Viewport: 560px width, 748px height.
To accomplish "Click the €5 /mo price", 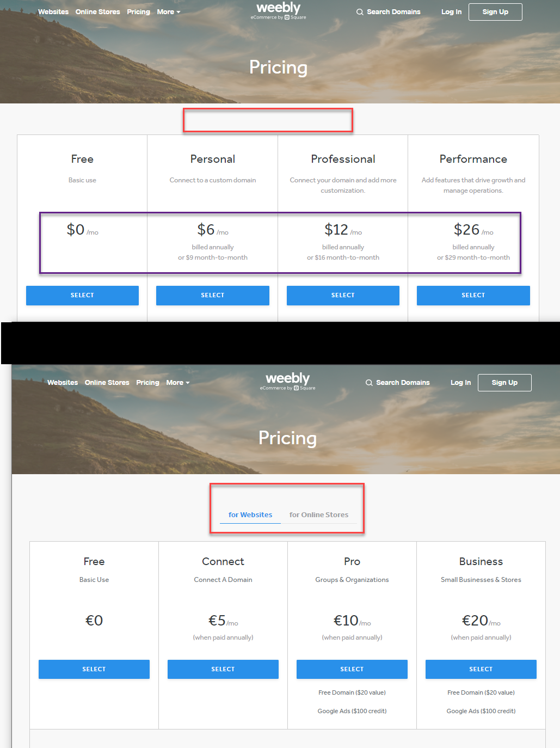I will pyautogui.click(x=223, y=621).
